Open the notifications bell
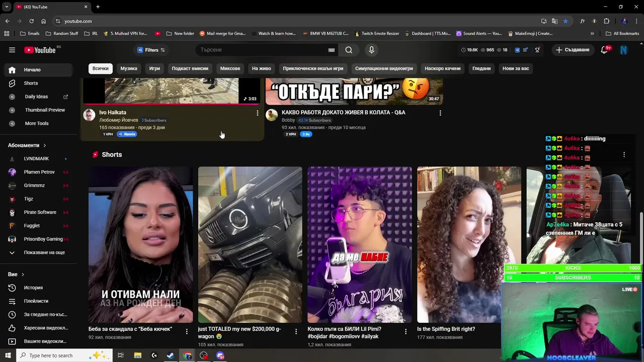The height and width of the screenshot is (362, 644). click(x=605, y=50)
